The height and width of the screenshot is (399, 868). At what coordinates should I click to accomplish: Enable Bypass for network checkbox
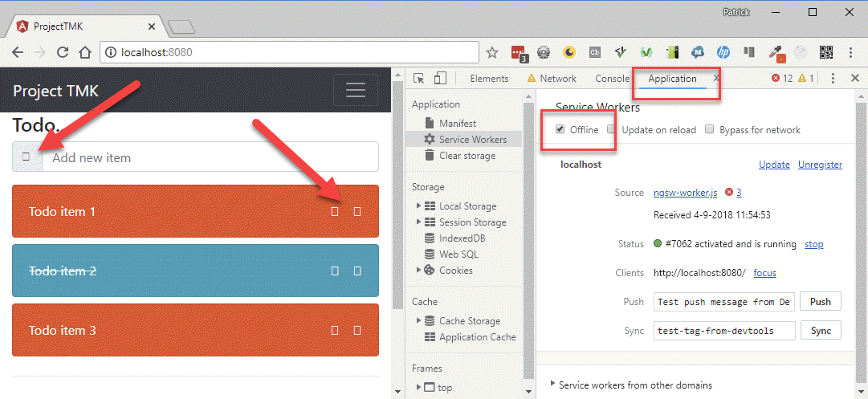click(709, 130)
